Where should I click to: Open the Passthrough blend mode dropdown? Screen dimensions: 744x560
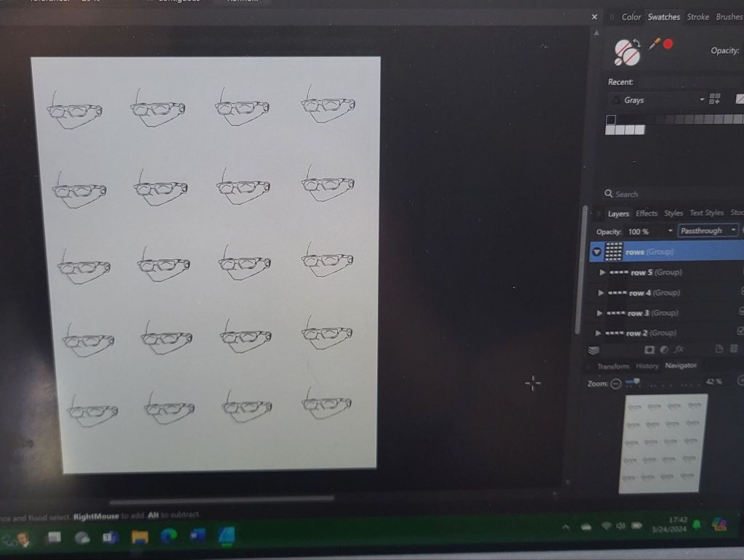pyautogui.click(x=708, y=231)
